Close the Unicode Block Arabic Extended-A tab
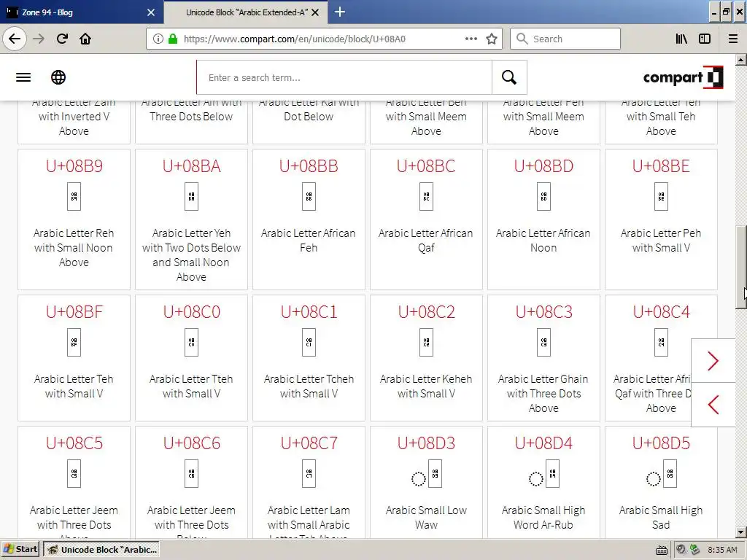The width and height of the screenshot is (747, 560). [x=315, y=12]
